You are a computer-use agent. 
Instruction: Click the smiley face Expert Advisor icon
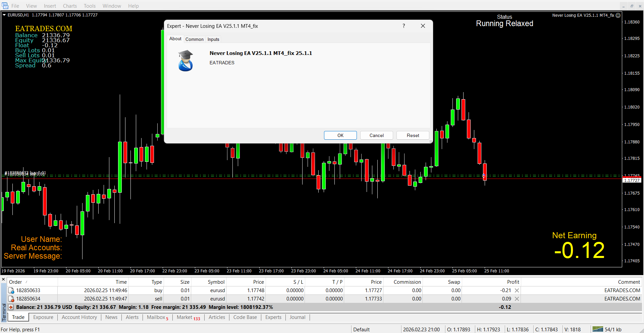click(x=618, y=15)
